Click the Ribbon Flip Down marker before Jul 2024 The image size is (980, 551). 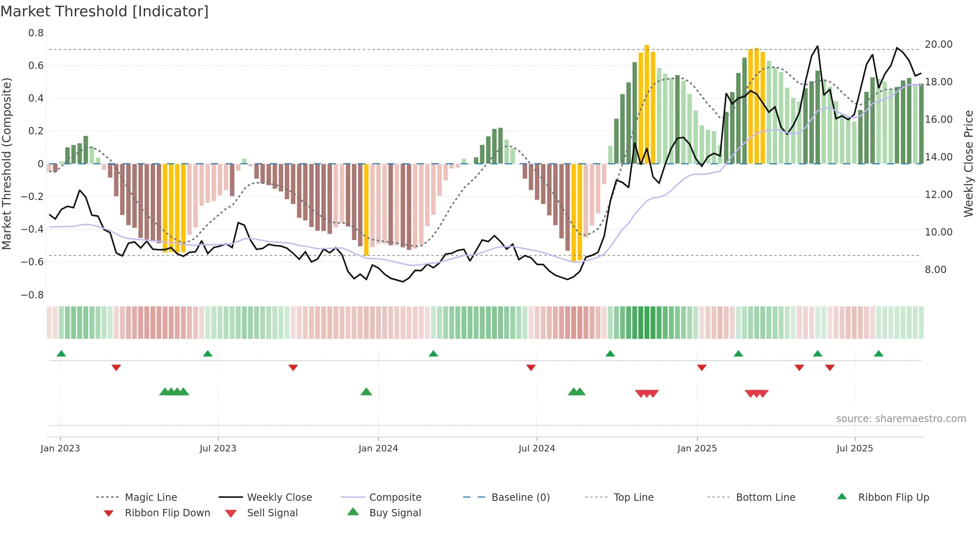point(531,368)
